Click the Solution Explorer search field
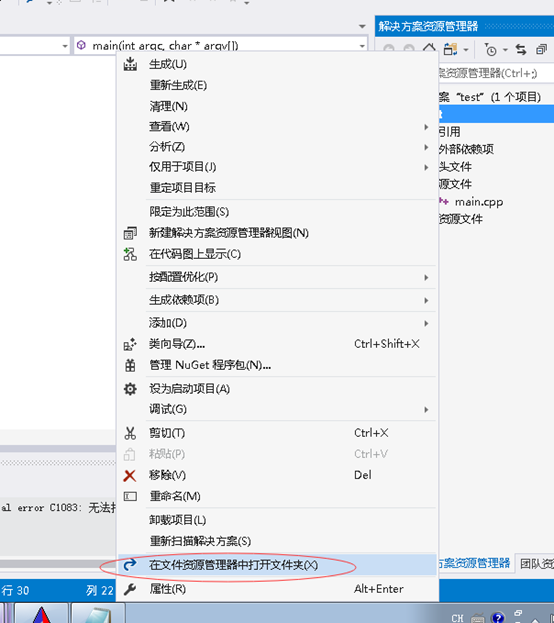The width and height of the screenshot is (554, 623). click(x=496, y=73)
